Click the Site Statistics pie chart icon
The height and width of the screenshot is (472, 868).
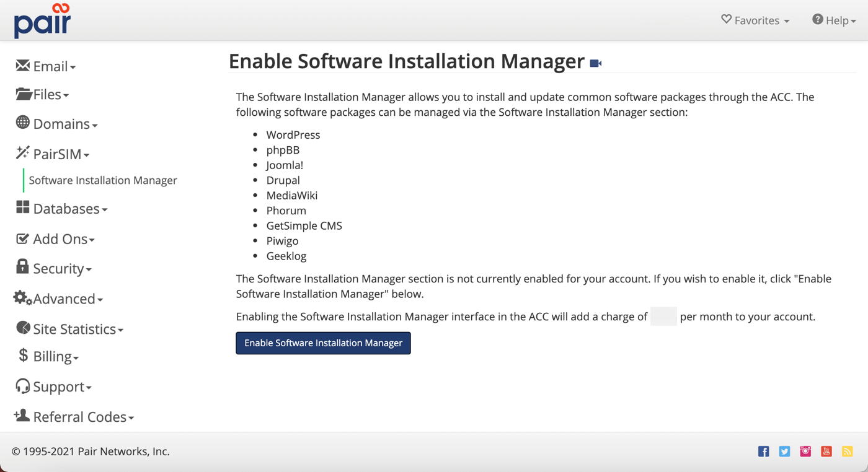(x=23, y=328)
